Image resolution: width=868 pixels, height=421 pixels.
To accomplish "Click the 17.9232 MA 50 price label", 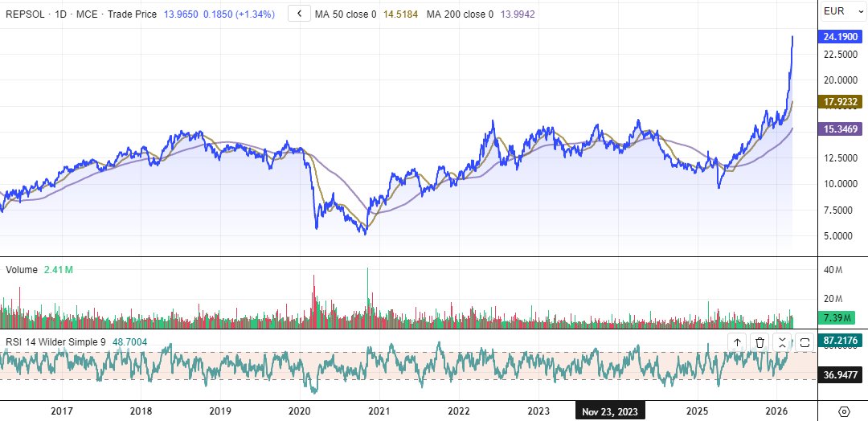I will pyautogui.click(x=841, y=102).
